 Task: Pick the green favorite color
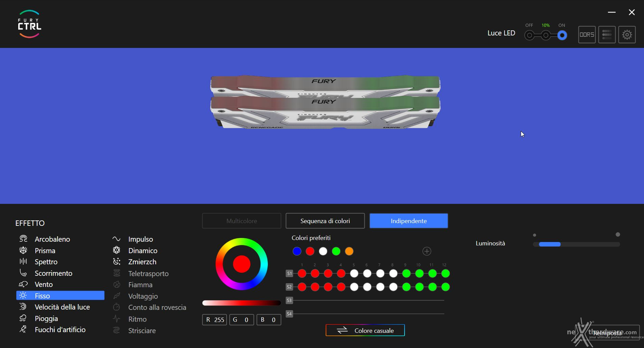click(x=336, y=251)
